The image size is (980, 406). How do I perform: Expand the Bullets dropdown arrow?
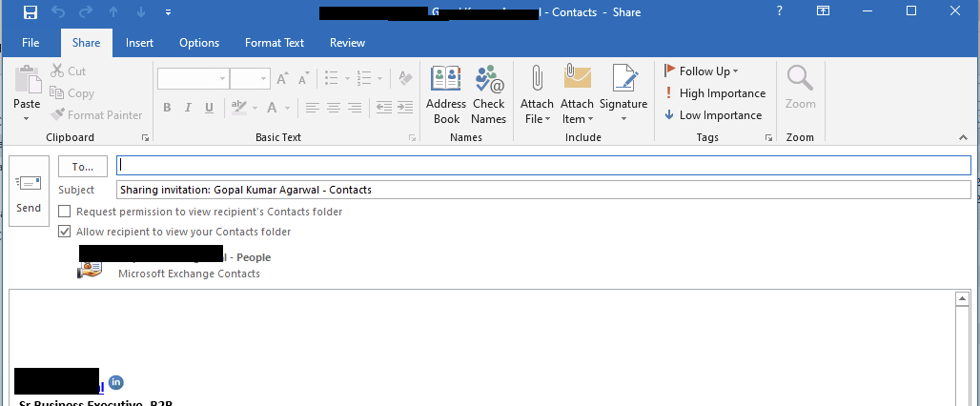coord(347,79)
